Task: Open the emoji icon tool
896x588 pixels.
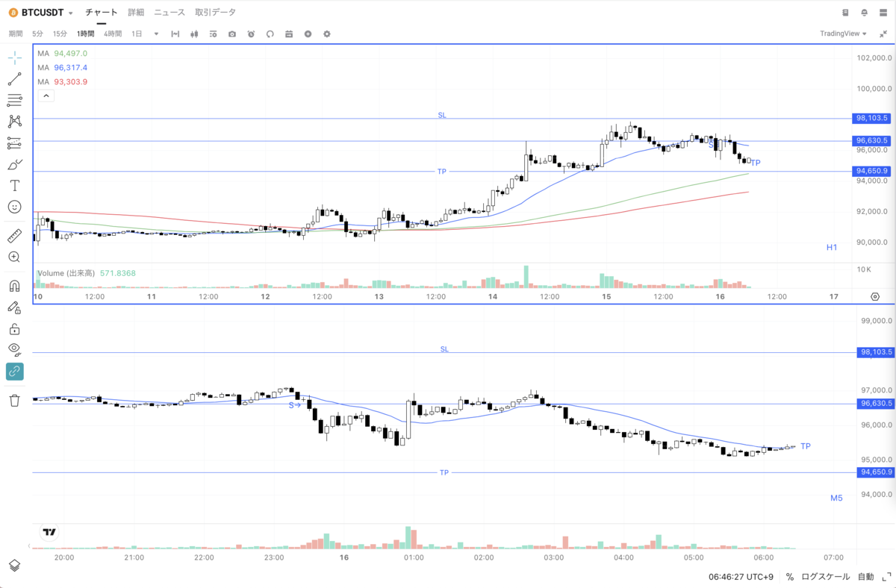Action: point(15,207)
